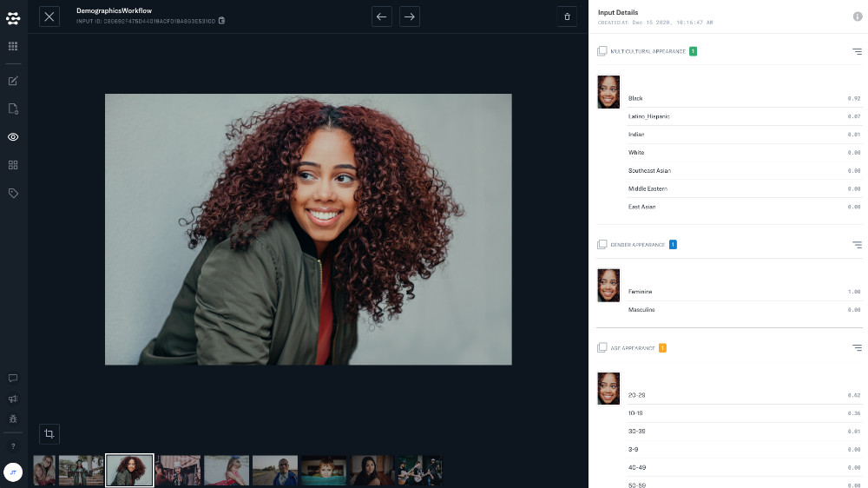Select the 20-29 age row

(744, 395)
